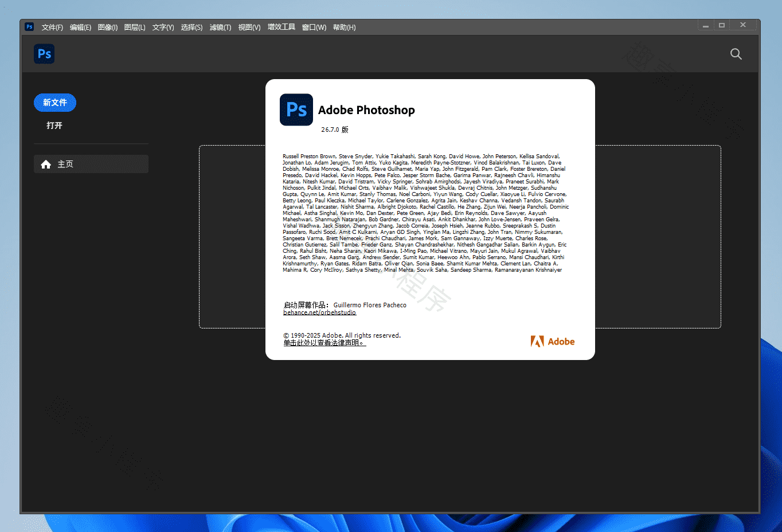Open the 文字(Y) menu
The image size is (782, 532).
click(x=163, y=28)
